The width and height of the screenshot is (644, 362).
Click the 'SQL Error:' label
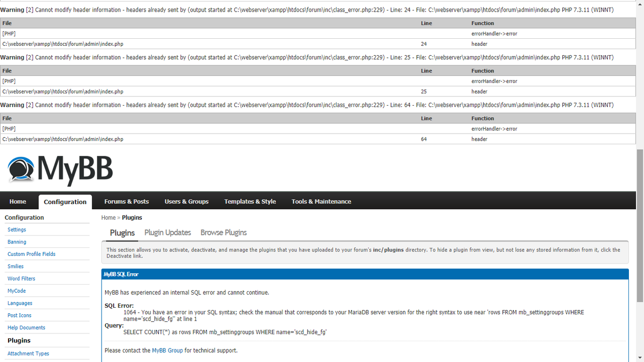[119, 306]
